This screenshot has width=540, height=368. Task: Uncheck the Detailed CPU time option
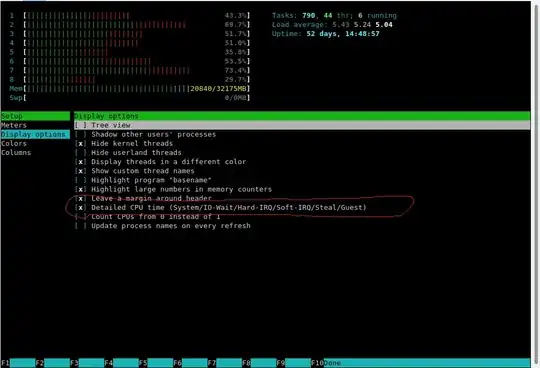pos(81,208)
